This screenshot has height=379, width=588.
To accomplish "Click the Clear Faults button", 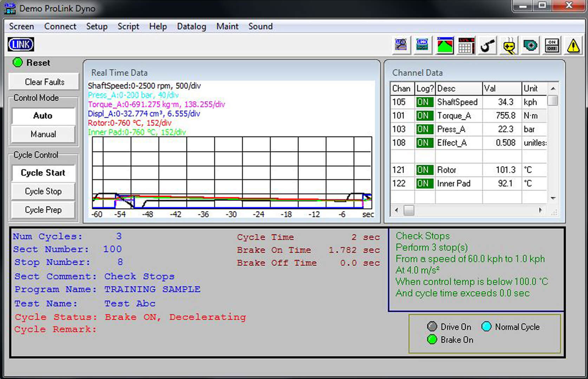I will (x=44, y=82).
